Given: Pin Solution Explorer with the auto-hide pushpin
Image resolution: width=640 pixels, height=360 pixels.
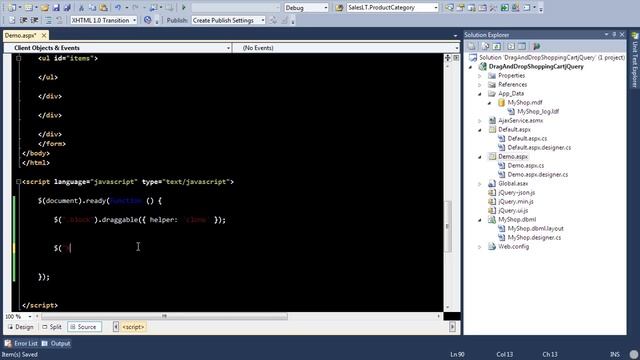Looking at the screenshot, I should click(614, 35).
